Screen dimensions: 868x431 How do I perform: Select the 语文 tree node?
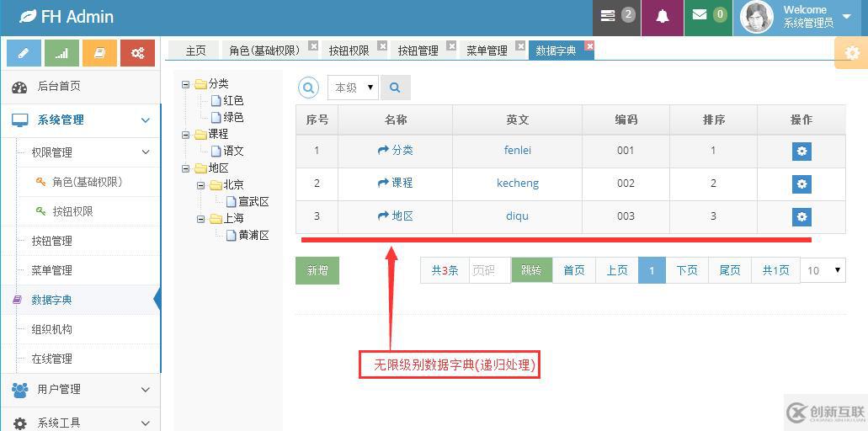[233, 151]
